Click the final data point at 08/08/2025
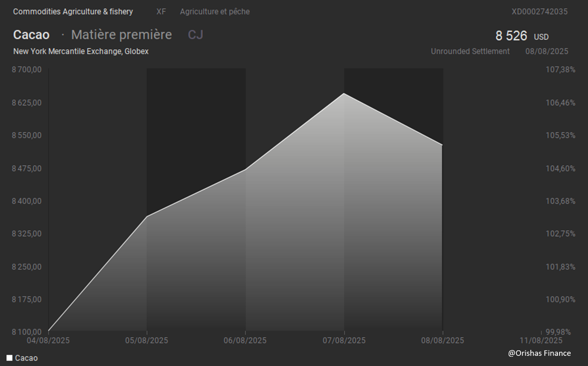588x366 pixels. pos(442,145)
